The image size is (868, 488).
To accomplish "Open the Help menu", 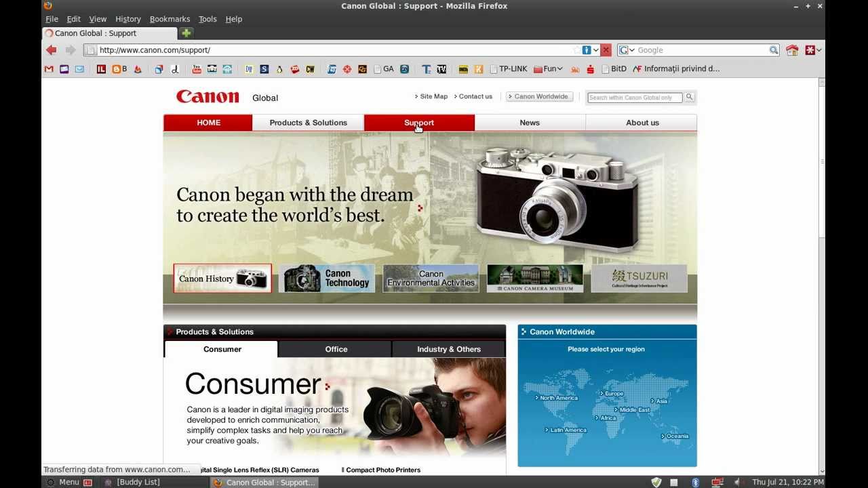I will point(233,19).
